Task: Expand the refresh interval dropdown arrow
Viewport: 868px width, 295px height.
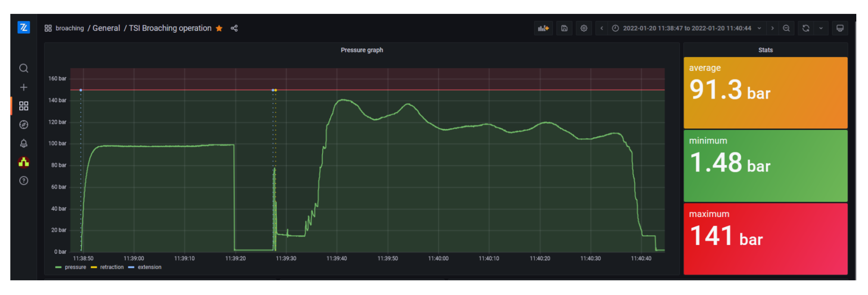Action: (821, 28)
